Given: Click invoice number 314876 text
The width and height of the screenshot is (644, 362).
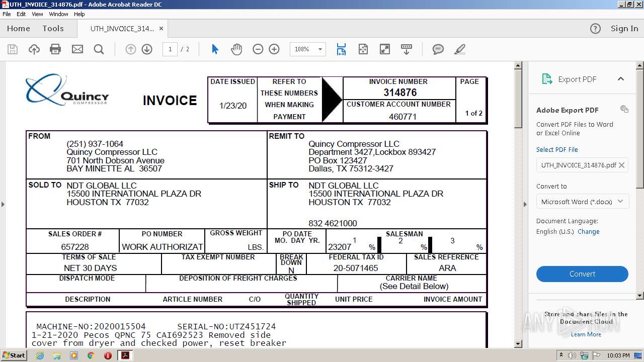Looking at the screenshot, I should coord(400,93).
